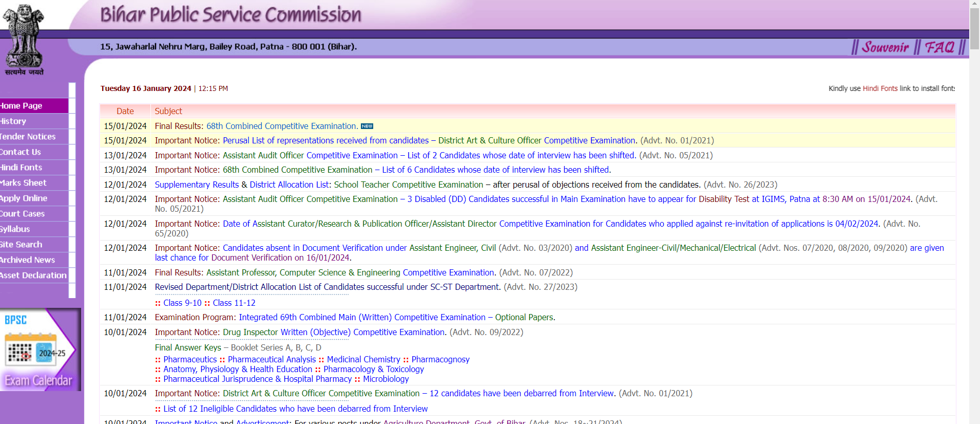The height and width of the screenshot is (424, 980).
Task: Open Assistant Curator exam date notice
Action: pos(551,224)
